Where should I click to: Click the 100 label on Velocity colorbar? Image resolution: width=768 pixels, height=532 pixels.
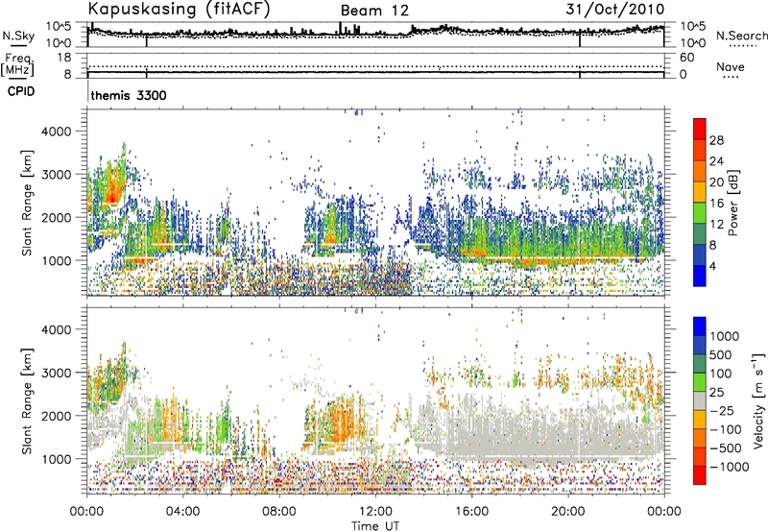coord(721,374)
